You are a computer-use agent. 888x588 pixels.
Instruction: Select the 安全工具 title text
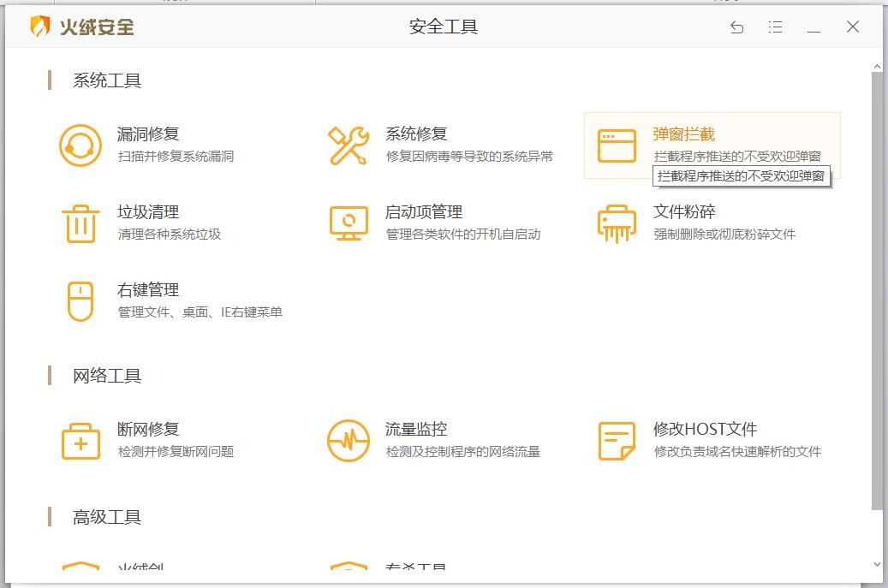(443, 27)
